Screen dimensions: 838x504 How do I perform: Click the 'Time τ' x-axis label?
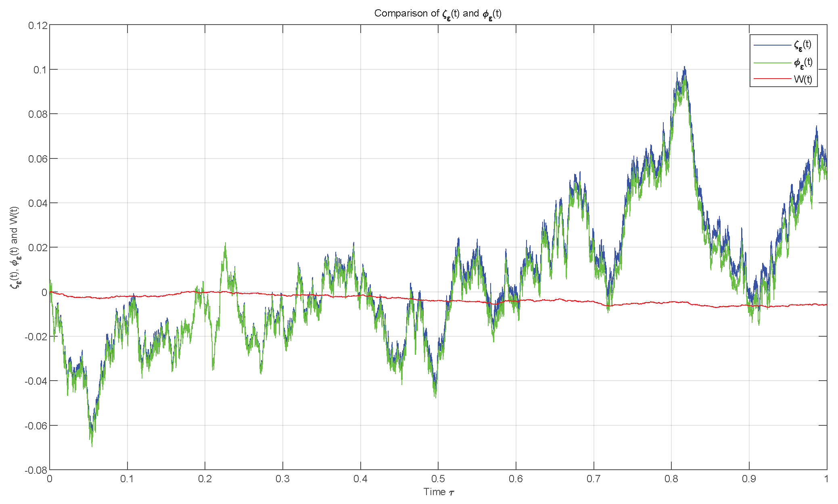(439, 492)
